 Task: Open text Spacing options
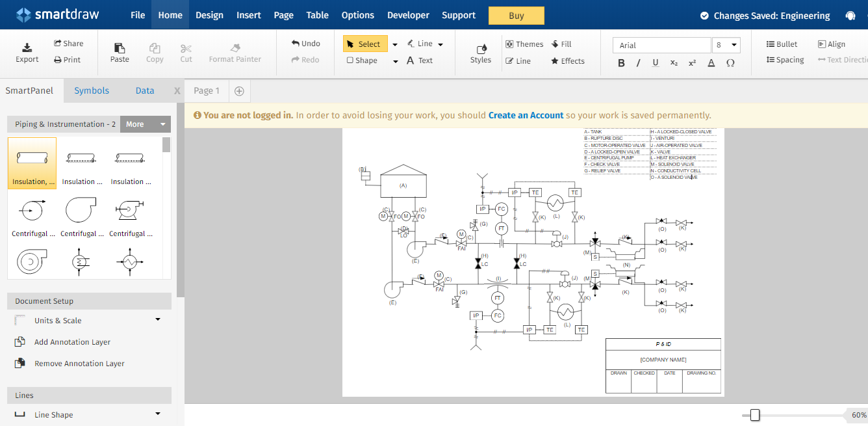[785, 60]
